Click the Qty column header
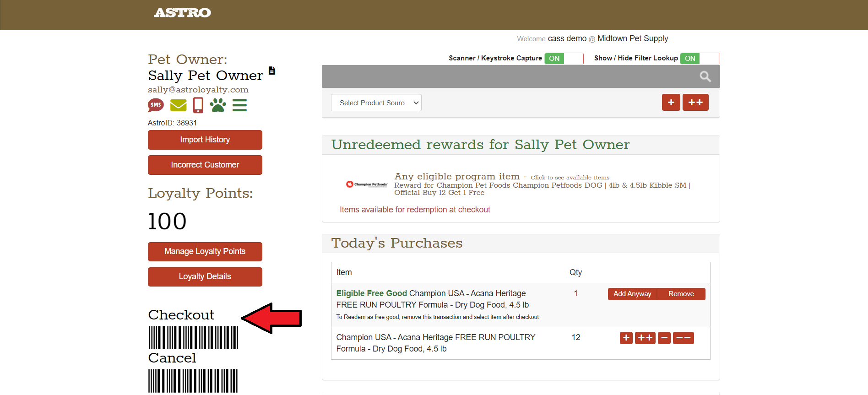868x395 pixels. (x=575, y=272)
